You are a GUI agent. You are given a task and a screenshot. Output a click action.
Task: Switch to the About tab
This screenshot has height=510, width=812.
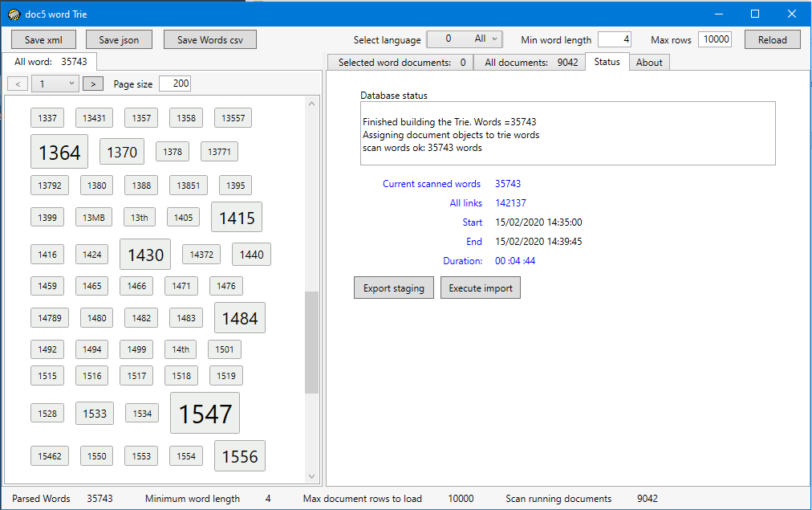(649, 63)
